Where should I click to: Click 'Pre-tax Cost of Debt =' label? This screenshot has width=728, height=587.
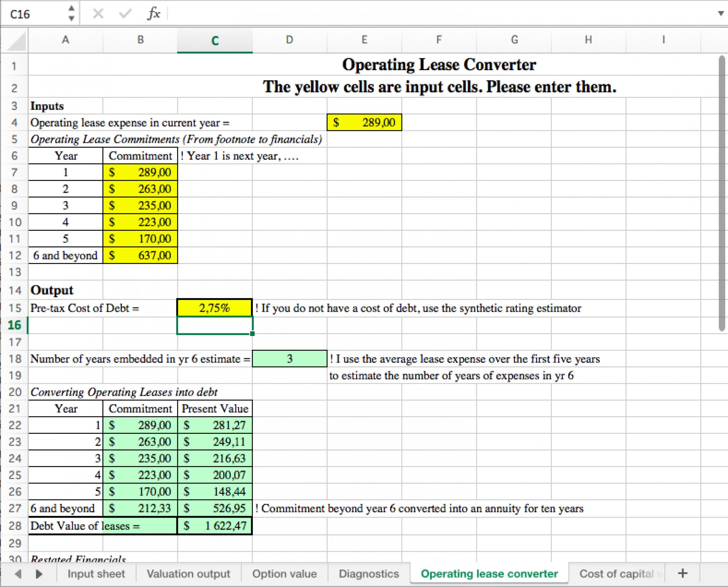click(85, 308)
